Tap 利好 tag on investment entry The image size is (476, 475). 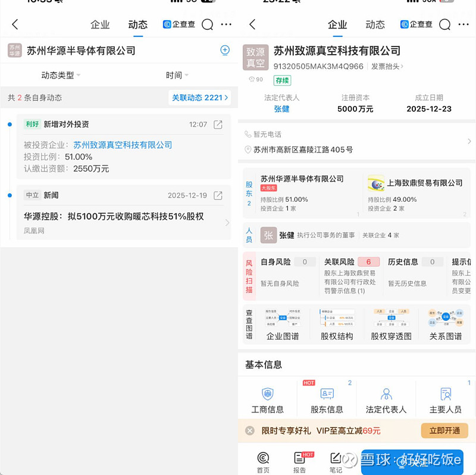(32, 124)
